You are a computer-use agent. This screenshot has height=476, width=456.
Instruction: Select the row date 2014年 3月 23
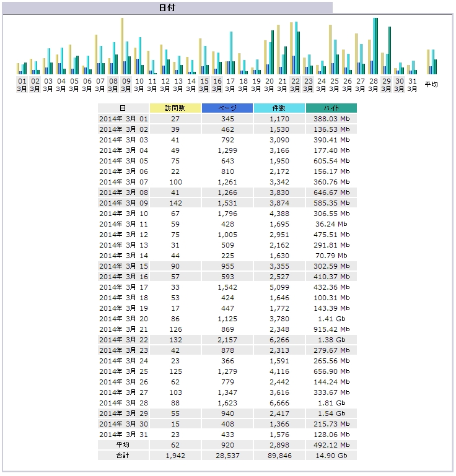click(123, 350)
